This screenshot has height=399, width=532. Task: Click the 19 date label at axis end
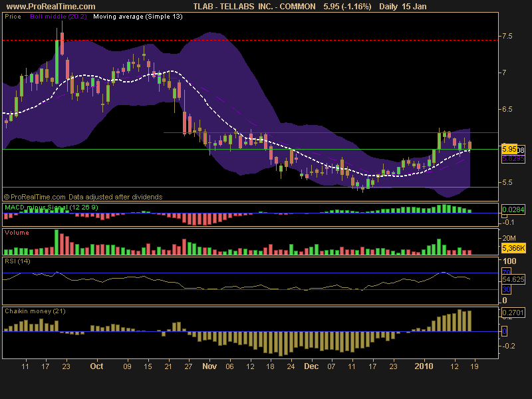pyautogui.click(x=474, y=366)
